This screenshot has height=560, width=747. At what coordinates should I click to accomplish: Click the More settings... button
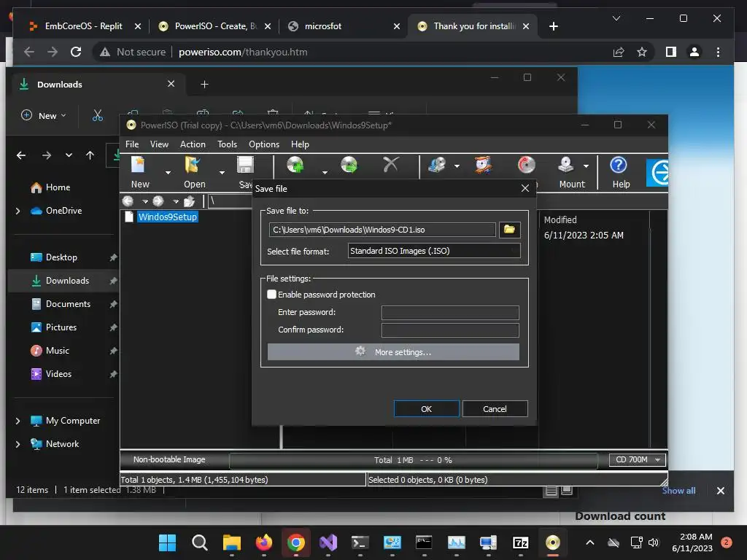click(x=393, y=352)
